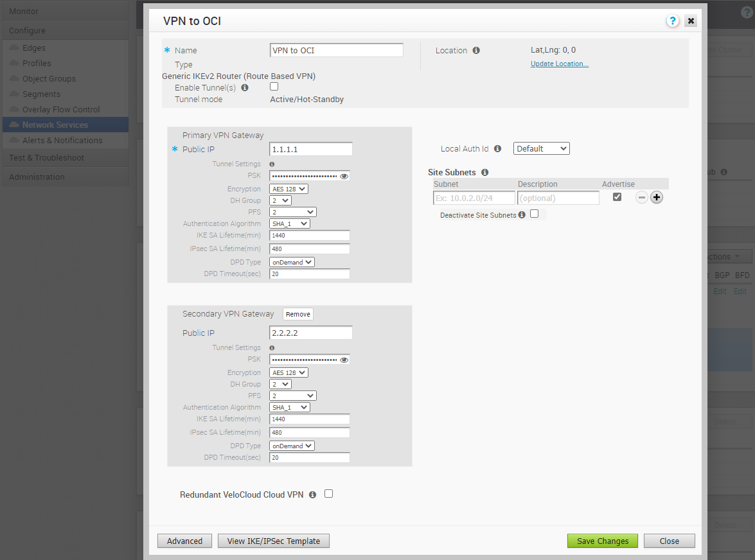Add a site subnet row with plus icon

point(656,198)
